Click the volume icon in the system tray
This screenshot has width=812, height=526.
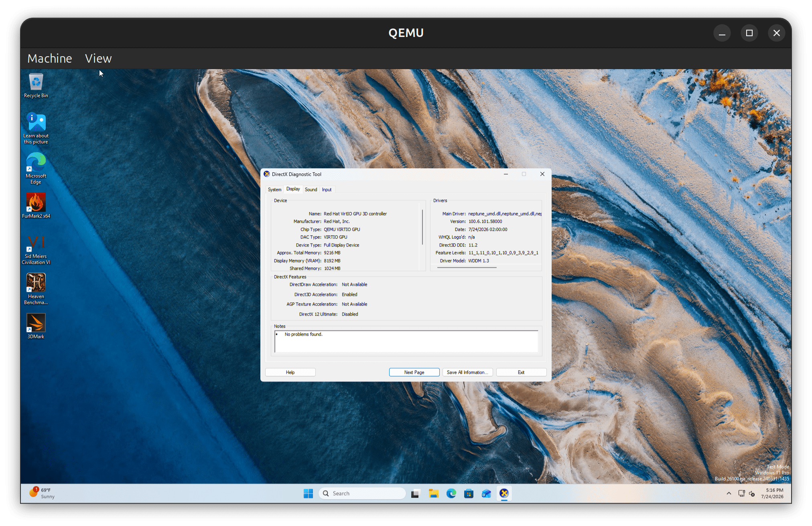[x=752, y=493]
